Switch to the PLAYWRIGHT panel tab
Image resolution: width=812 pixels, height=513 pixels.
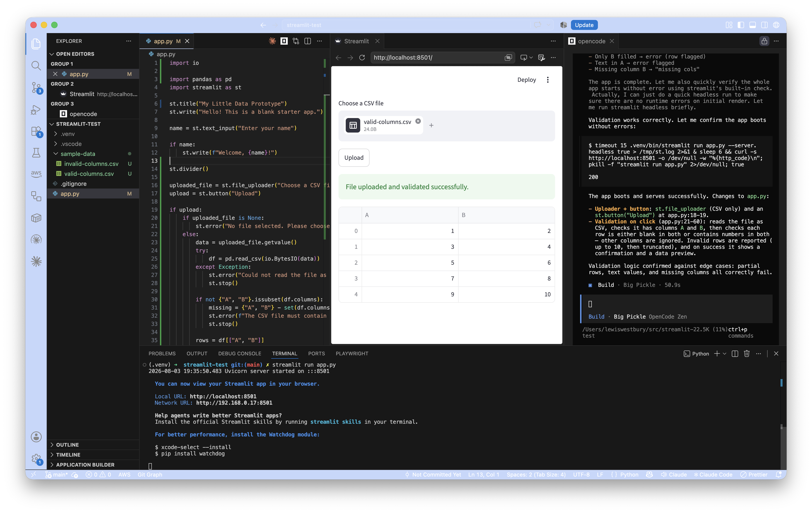point(352,353)
